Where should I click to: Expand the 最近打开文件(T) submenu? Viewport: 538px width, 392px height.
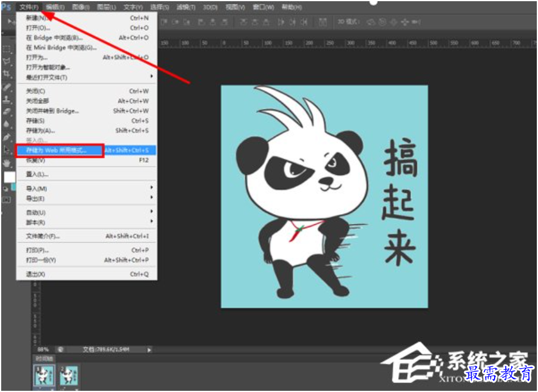click(86, 77)
